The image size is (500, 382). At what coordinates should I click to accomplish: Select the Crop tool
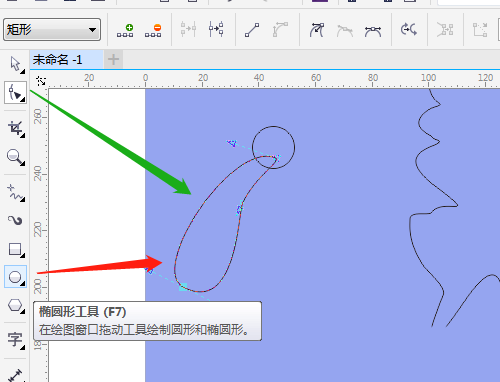pos(15,128)
